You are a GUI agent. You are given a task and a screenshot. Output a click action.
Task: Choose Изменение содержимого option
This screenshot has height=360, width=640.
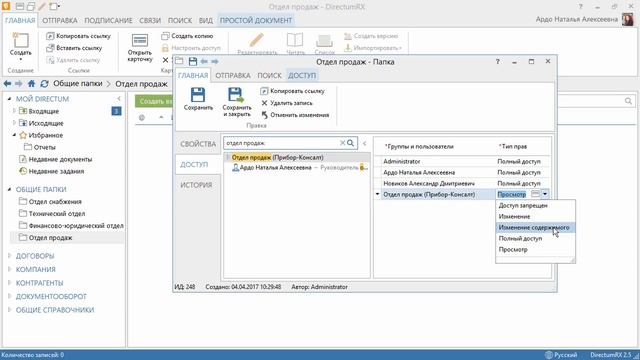[536, 228]
